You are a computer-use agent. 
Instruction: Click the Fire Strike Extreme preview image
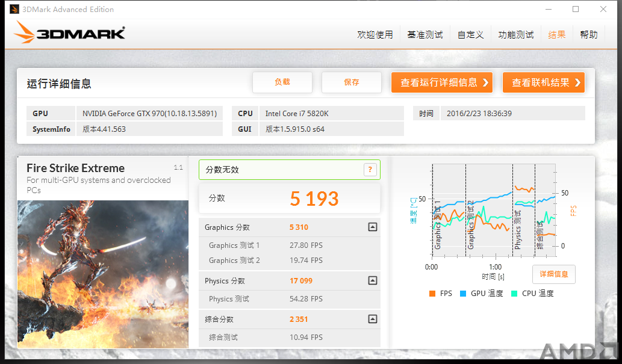tap(103, 274)
